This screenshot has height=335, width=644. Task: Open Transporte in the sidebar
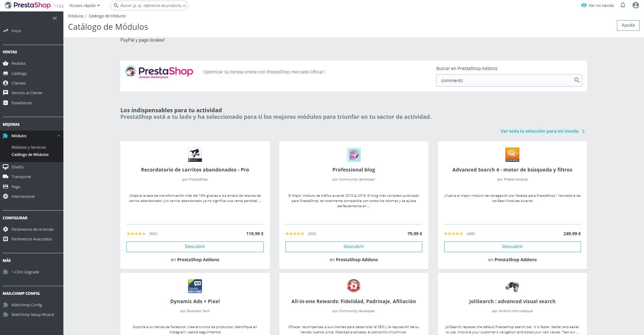[21, 177]
